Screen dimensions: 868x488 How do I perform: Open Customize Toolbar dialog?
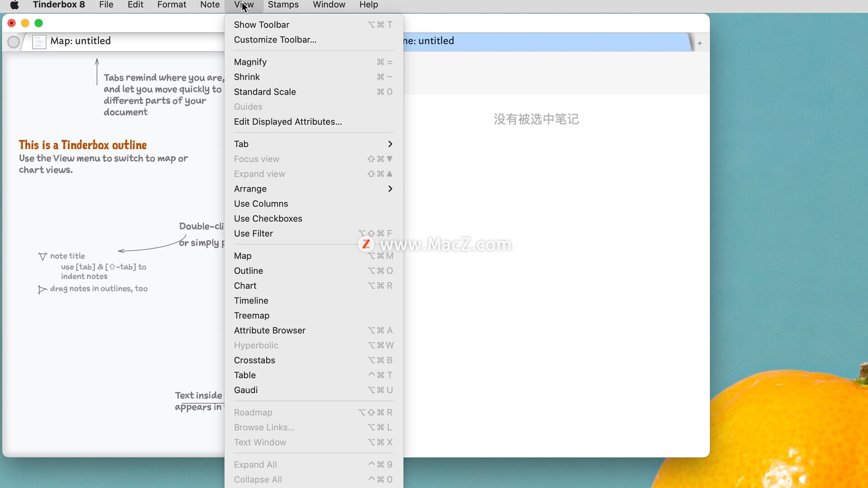coord(313,40)
